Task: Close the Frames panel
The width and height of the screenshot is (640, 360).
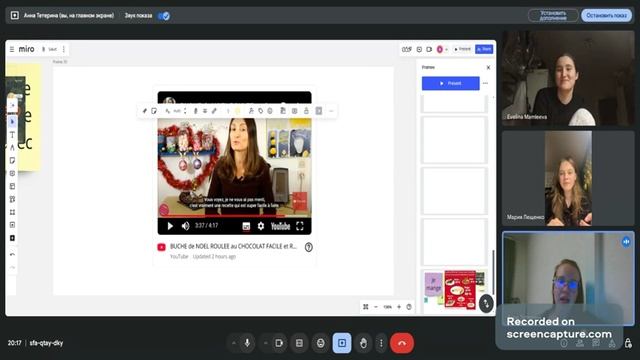Action: click(x=488, y=67)
